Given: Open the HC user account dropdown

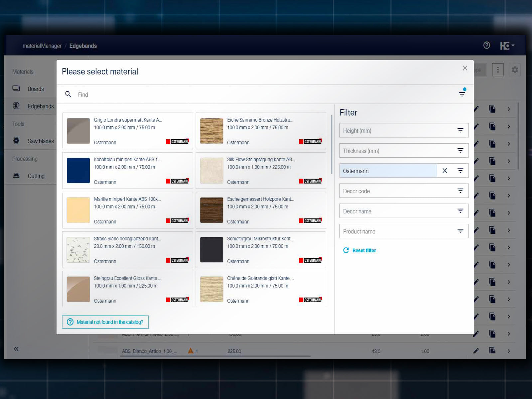Looking at the screenshot, I should tap(507, 46).
